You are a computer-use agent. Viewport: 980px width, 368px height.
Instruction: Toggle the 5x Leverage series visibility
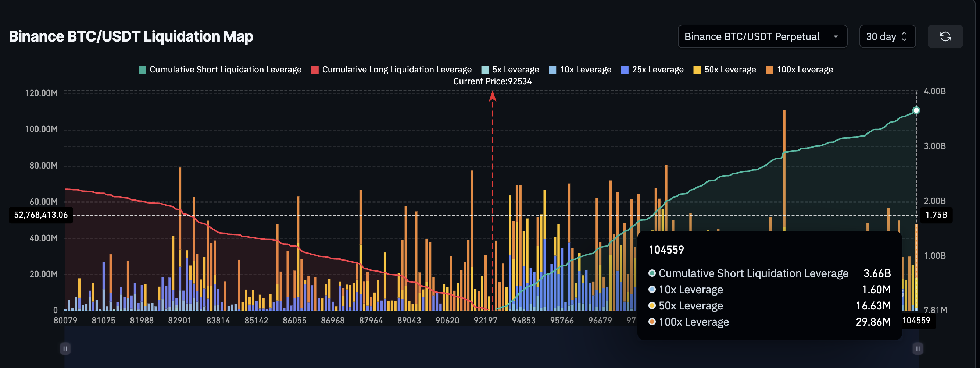[x=486, y=69]
